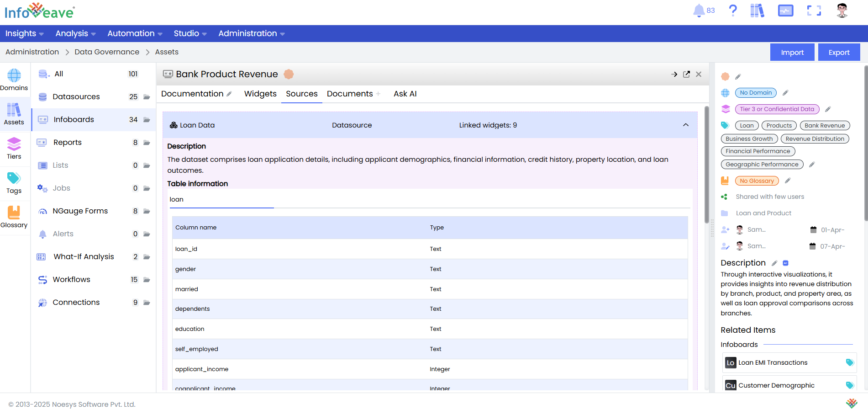Click tag icon on Loan EMI Transactions
868x415 pixels.
[x=850, y=362]
